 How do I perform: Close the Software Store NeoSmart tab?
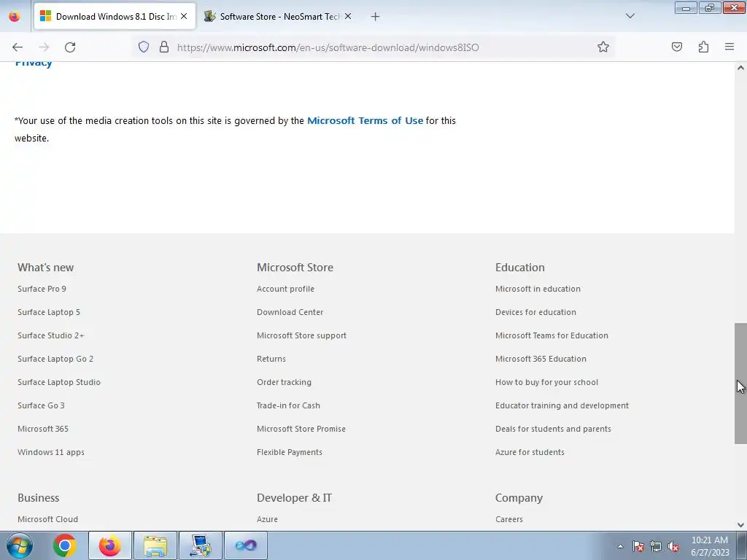(348, 16)
